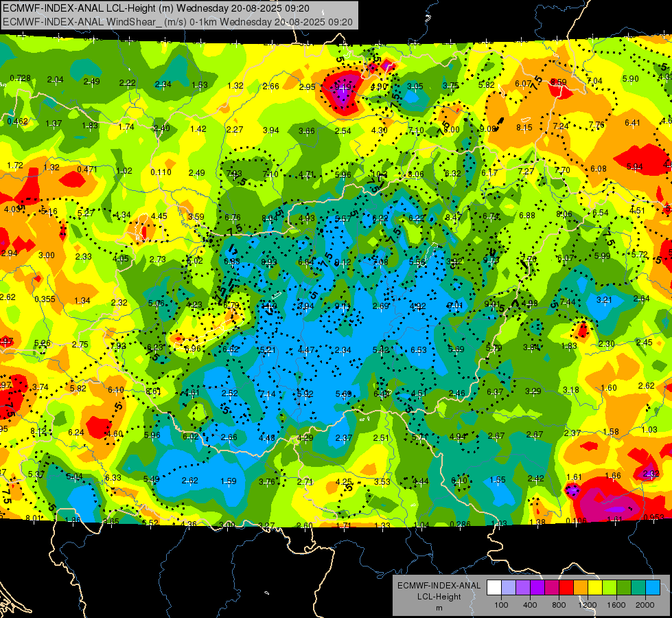Click the wind shear value 7.04
Image resolution: width=672 pixels, height=618 pixels.
[594, 80]
